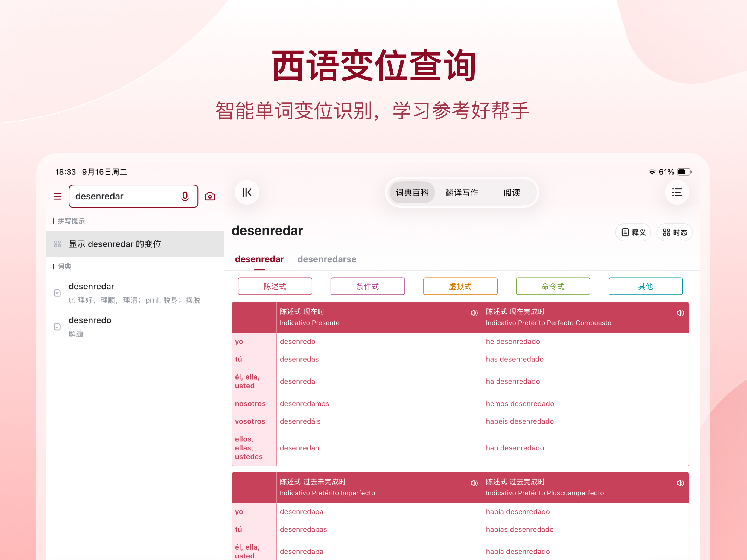Select the desenredarse conjugation tab
The height and width of the screenshot is (560, 747).
pyautogui.click(x=326, y=259)
